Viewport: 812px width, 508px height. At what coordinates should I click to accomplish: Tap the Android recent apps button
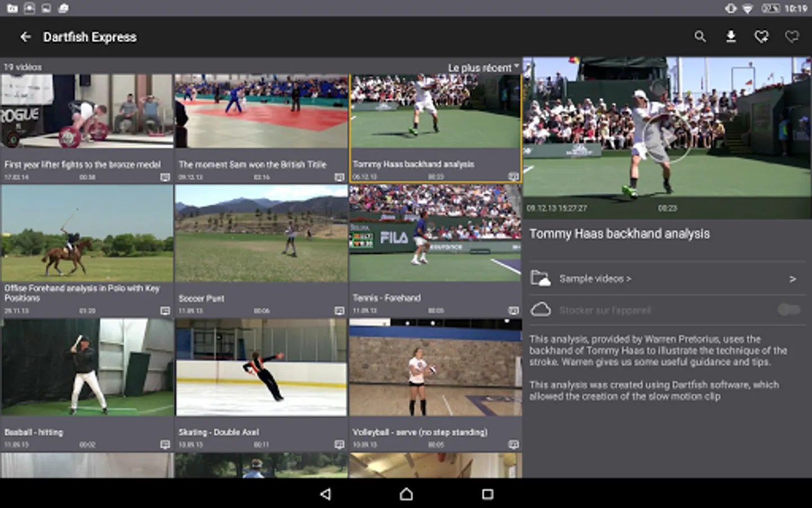(487, 494)
